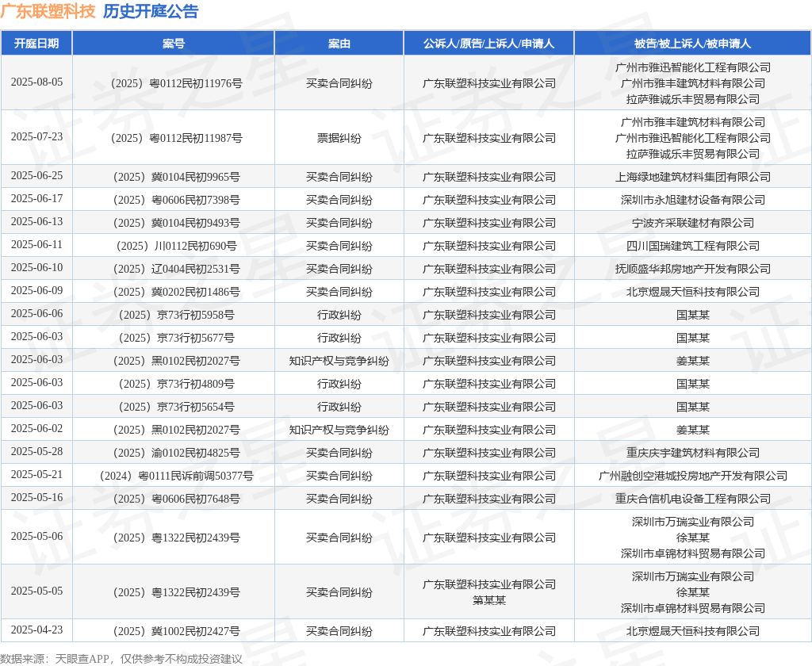The height and width of the screenshot is (666, 812).
Task: Click plaintiff 广东联塑科技实业有限公司 in 2025-07-23 row
Action: point(488,138)
